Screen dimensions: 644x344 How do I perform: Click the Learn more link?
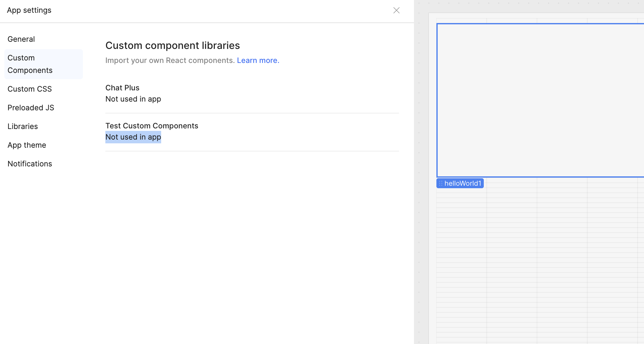[258, 60]
